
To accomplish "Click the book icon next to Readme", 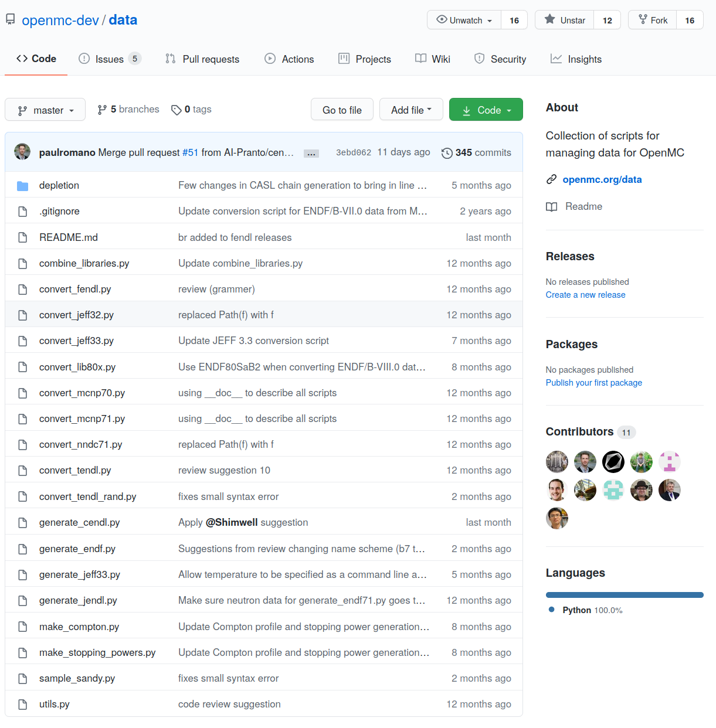I will pos(551,206).
